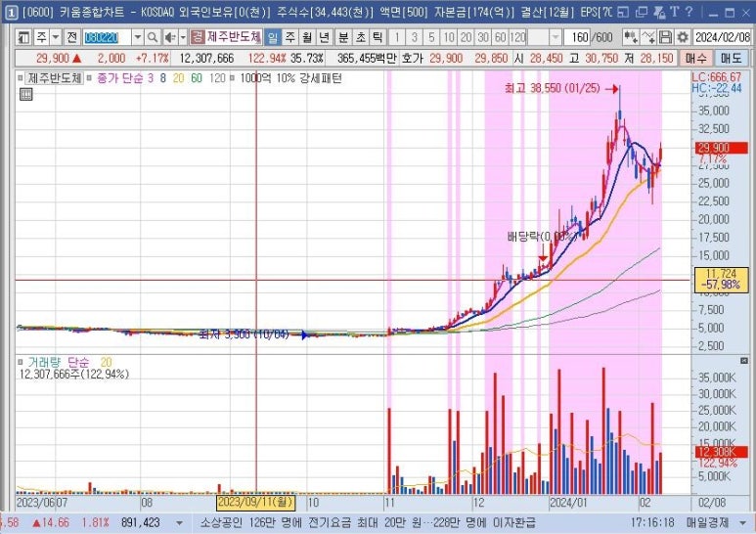The height and width of the screenshot is (534, 756).
Task: Close the volume panel with corner icon
Action: [x=744, y=361]
